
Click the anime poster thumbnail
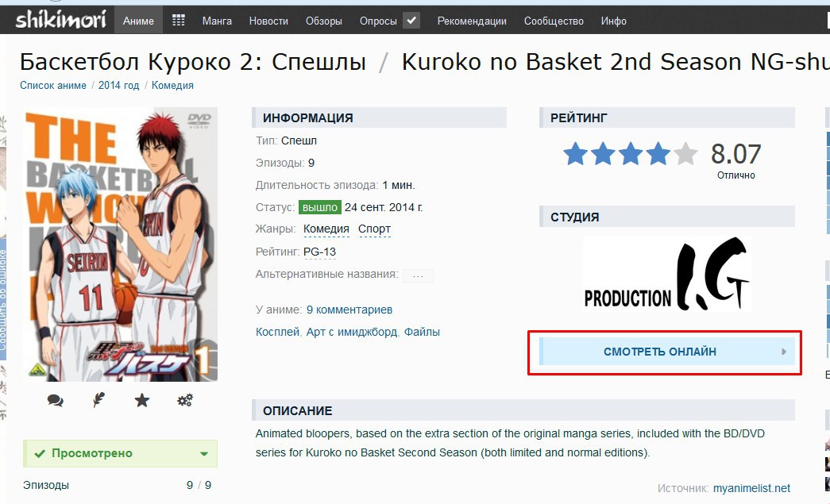120,244
